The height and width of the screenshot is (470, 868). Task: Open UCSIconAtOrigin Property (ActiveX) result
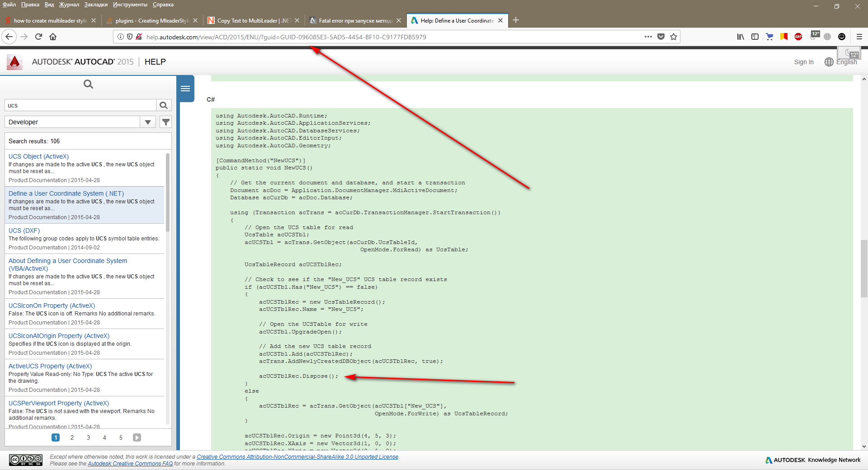click(x=59, y=336)
